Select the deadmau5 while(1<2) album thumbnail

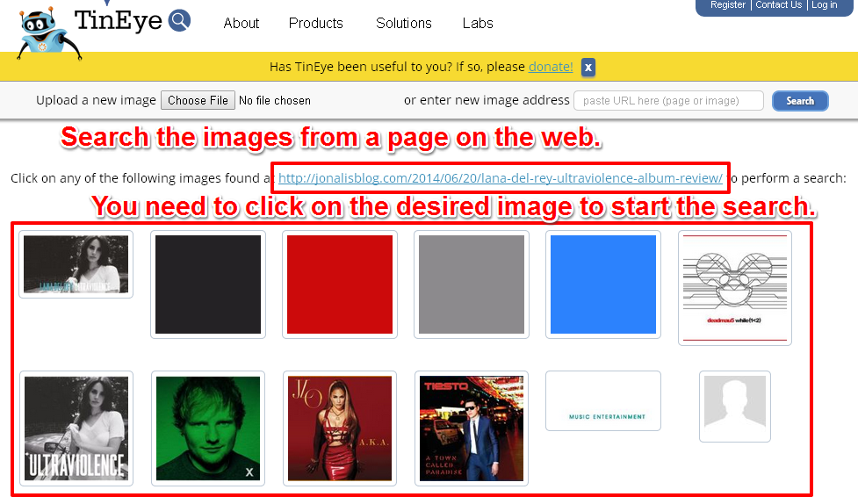tap(735, 288)
